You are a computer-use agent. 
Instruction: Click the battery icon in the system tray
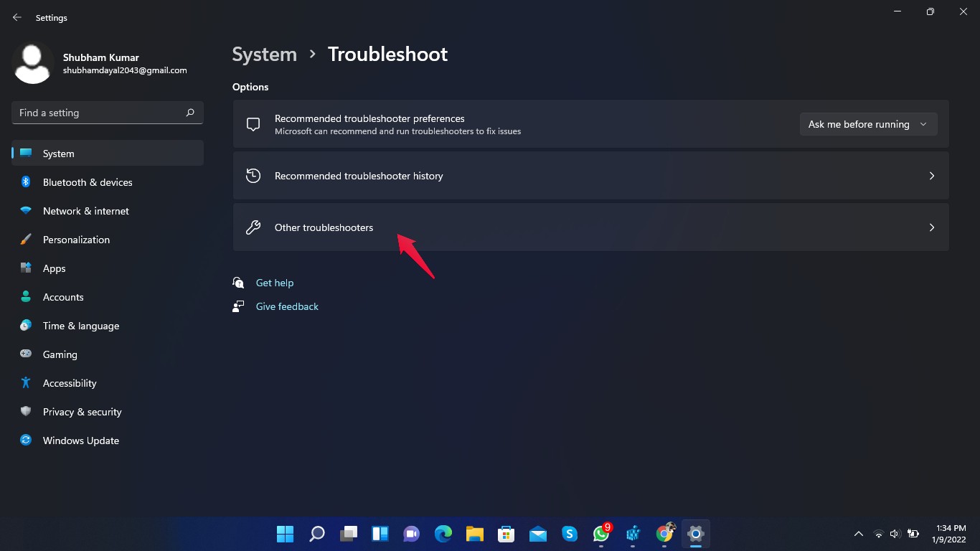tap(913, 534)
